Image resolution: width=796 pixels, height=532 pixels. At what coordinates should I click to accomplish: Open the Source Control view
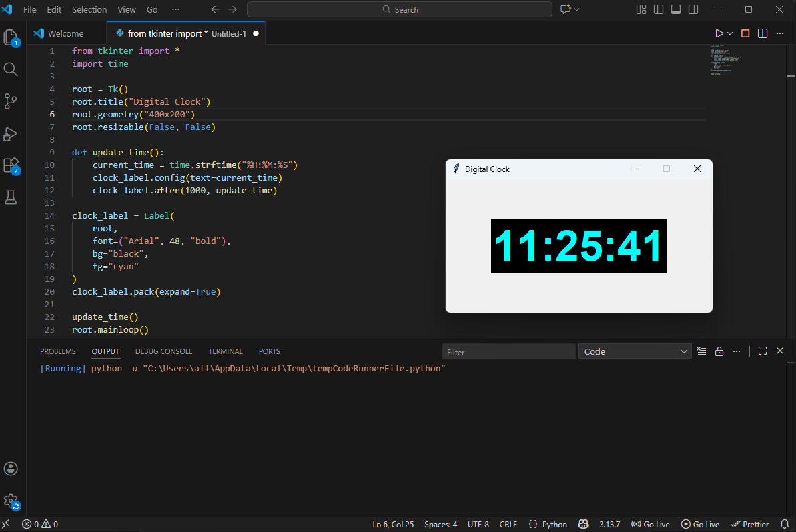click(x=11, y=101)
